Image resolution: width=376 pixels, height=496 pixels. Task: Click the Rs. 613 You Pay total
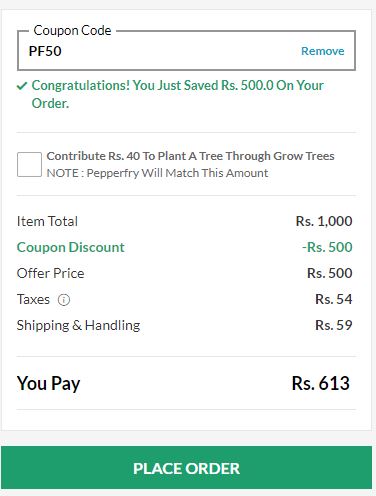coord(321,383)
